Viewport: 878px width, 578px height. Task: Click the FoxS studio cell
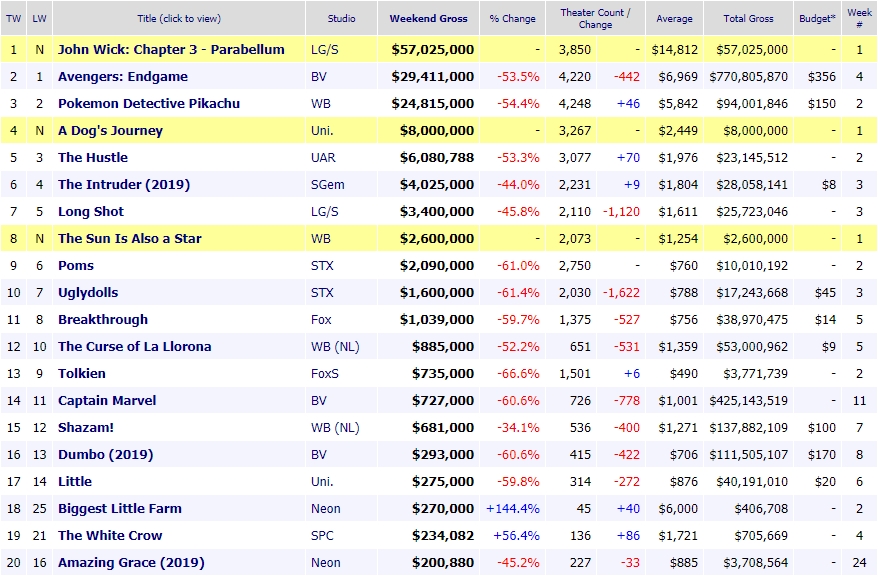pos(325,374)
